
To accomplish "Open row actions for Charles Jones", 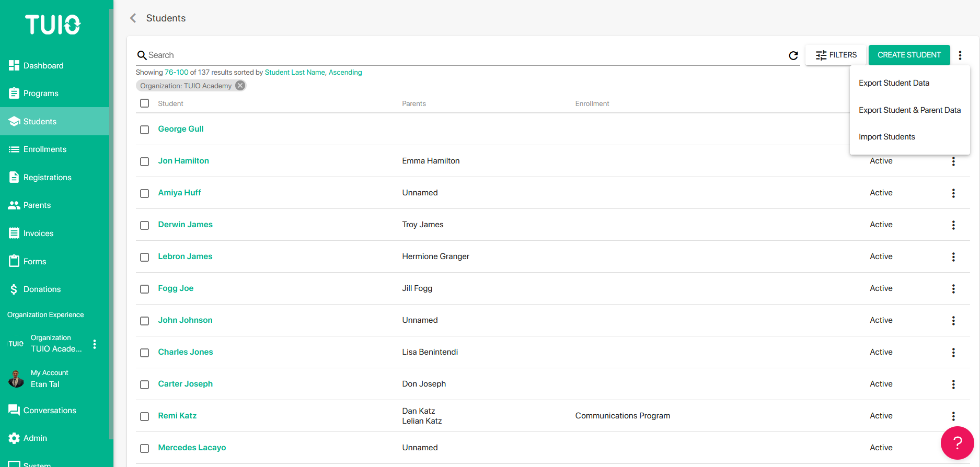I will pyautogui.click(x=953, y=353).
